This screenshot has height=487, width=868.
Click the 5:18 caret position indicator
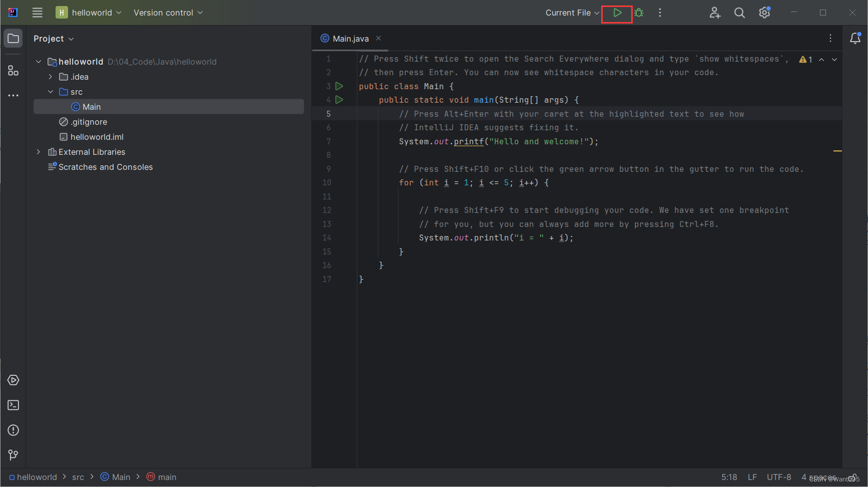tap(729, 477)
